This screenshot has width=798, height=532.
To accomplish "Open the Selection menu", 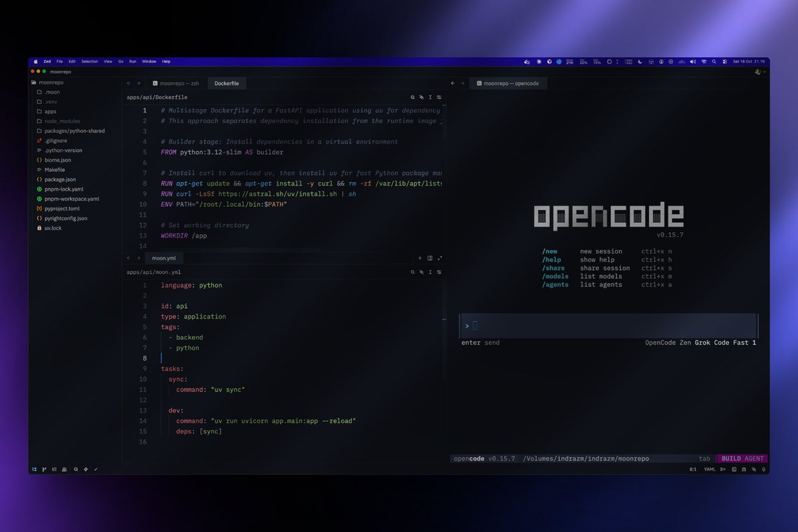I will pos(90,61).
